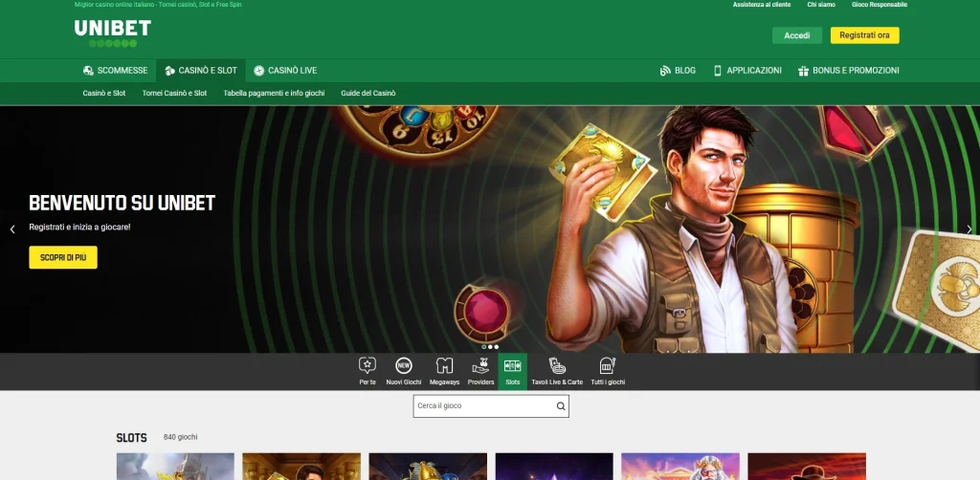Show the next banner slide
This screenshot has height=480, width=980.
969,229
